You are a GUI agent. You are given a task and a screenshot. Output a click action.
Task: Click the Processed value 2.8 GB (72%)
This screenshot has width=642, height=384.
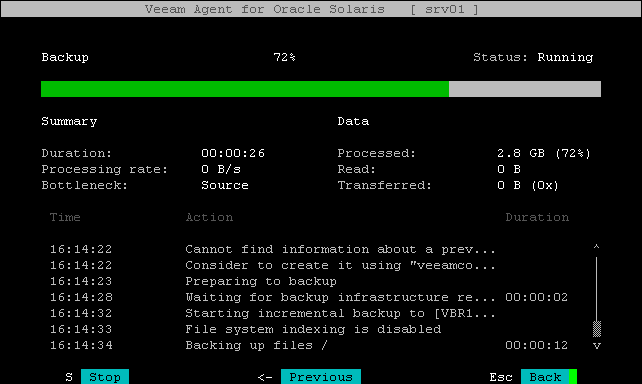coord(544,153)
